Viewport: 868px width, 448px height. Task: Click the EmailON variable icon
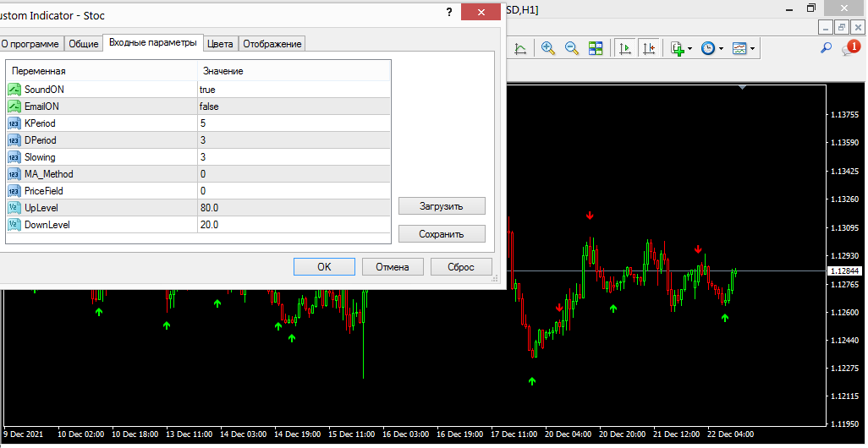pos(15,107)
